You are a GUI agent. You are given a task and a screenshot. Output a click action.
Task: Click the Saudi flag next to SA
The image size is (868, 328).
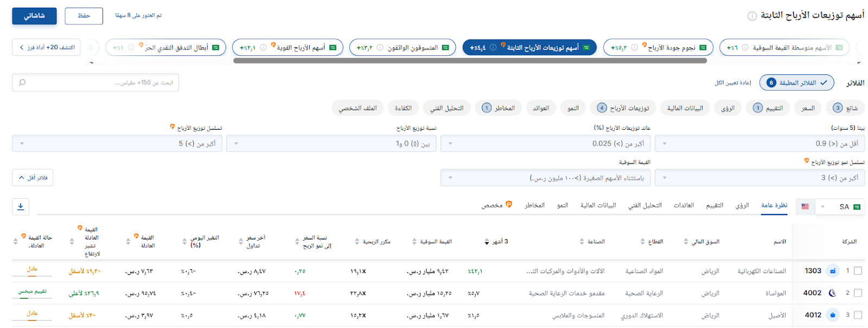coord(857,207)
